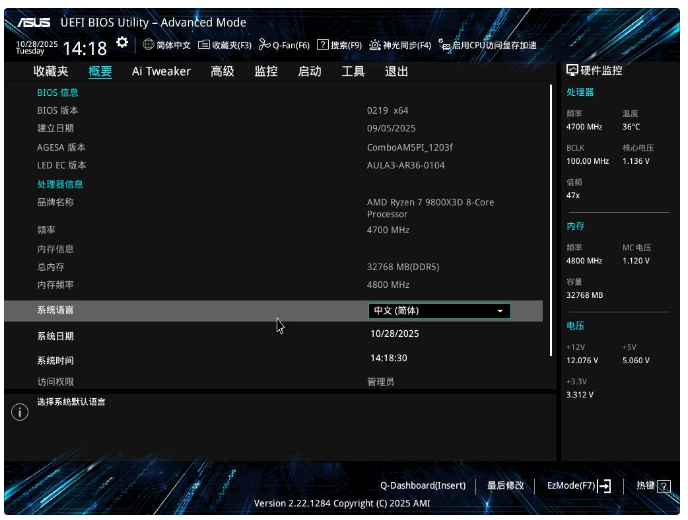Viewport: 688px width, 520px height.
Task: Click the EzMode(F7) exit arrow icon
Action: click(x=604, y=486)
